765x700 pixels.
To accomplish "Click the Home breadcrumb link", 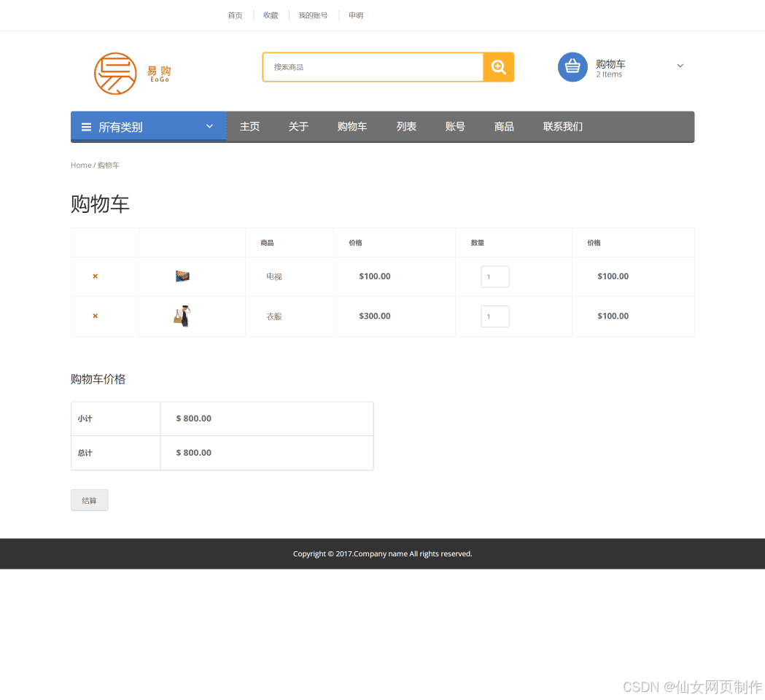I will pos(81,166).
